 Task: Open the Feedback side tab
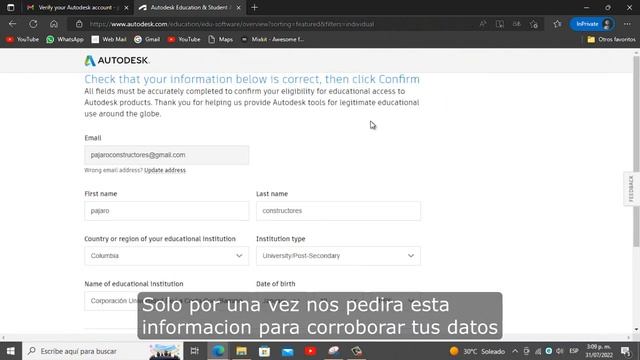(x=631, y=189)
